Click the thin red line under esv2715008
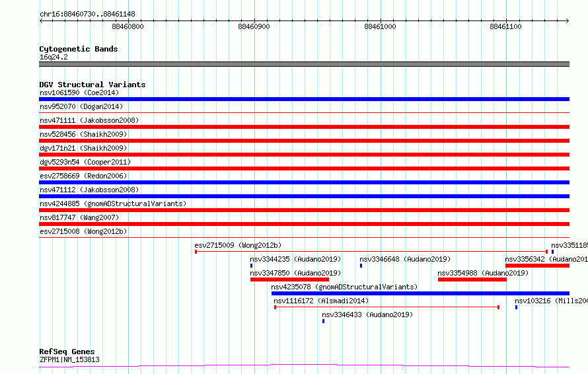Image resolution: width=588 pixels, height=374 pixels. click(304, 237)
